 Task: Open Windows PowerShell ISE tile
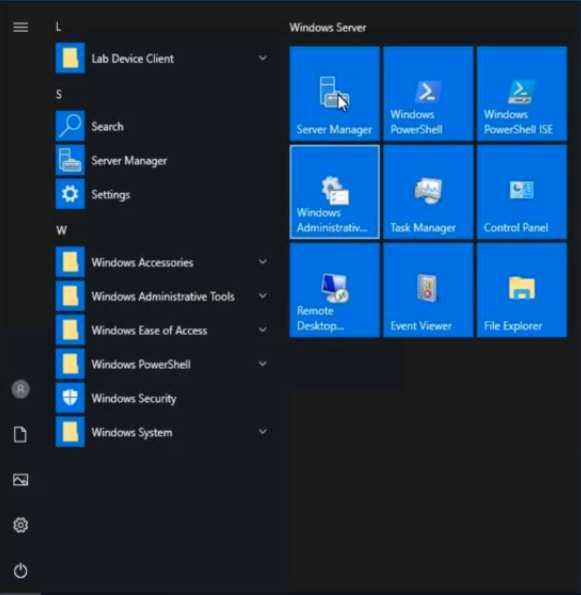pos(522,94)
